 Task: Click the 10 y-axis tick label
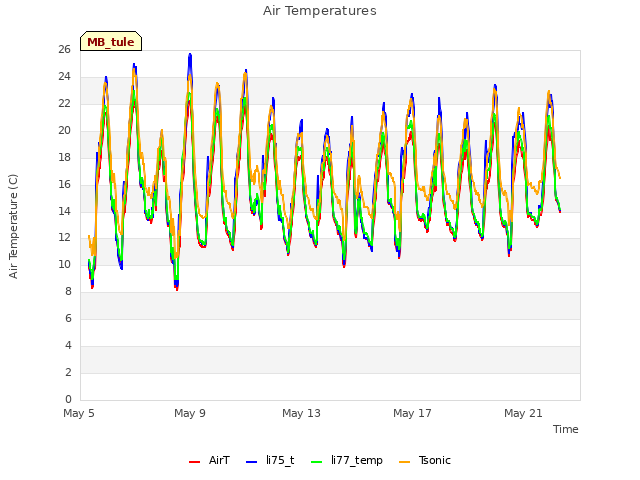pyautogui.click(x=64, y=264)
